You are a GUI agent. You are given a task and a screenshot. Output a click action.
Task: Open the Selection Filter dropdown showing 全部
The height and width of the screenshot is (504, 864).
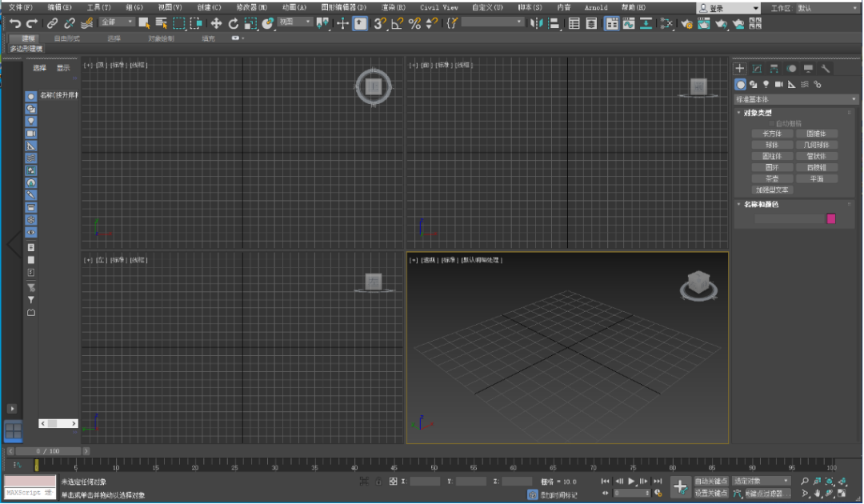click(117, 22)
